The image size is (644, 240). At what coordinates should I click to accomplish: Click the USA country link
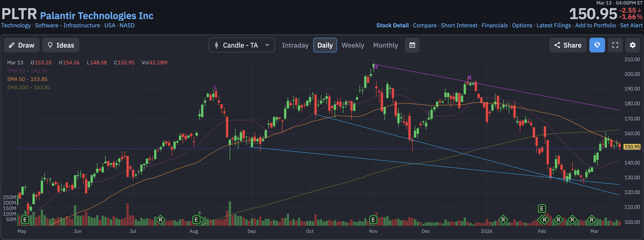click(110, 26)
